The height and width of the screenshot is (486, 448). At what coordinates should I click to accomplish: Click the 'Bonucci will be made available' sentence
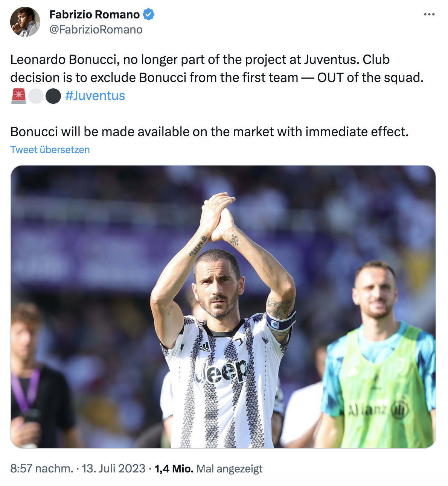[x=209, y=132]
